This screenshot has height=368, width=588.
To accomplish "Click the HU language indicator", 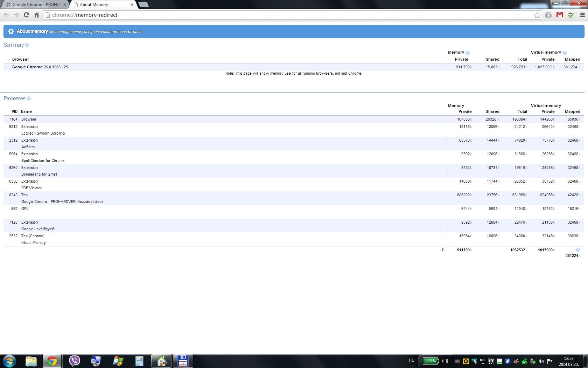I will (412, 360).
